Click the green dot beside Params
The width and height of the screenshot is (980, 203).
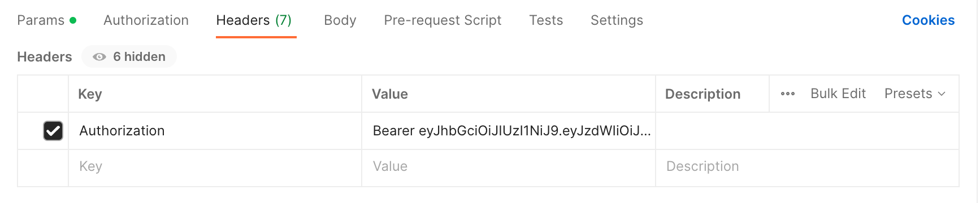pyautogui.click(x=73, y=20)
